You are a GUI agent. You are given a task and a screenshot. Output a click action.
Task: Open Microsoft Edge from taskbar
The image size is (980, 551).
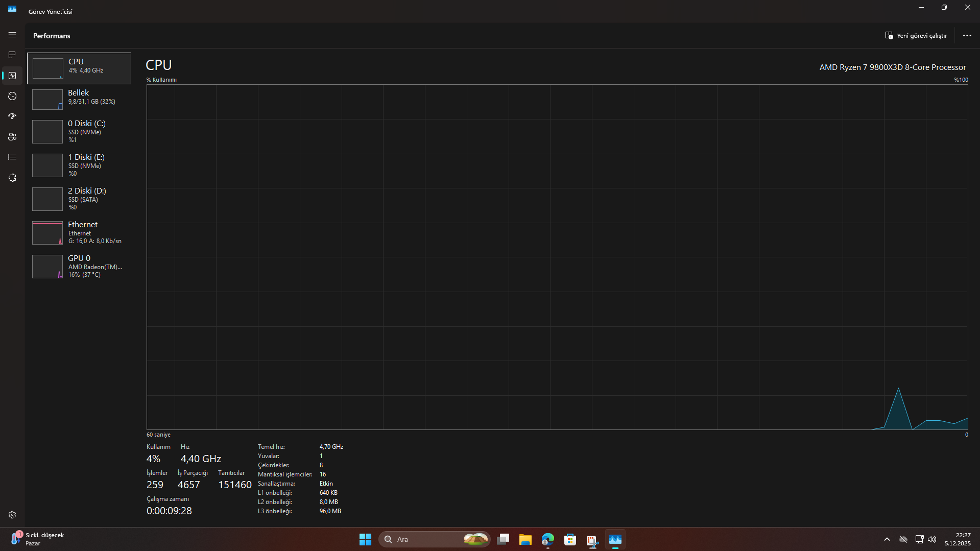[x=548, y=539]
